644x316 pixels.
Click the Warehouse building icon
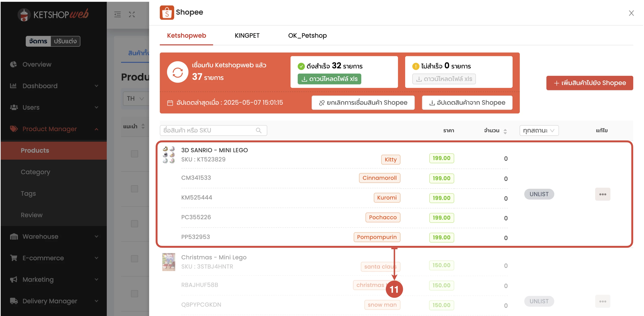[x=14, y=236]
